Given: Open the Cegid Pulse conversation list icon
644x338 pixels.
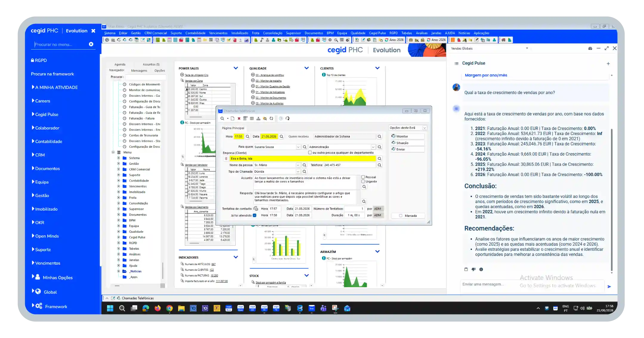Looking at the screenshot, I should (456, 63).
